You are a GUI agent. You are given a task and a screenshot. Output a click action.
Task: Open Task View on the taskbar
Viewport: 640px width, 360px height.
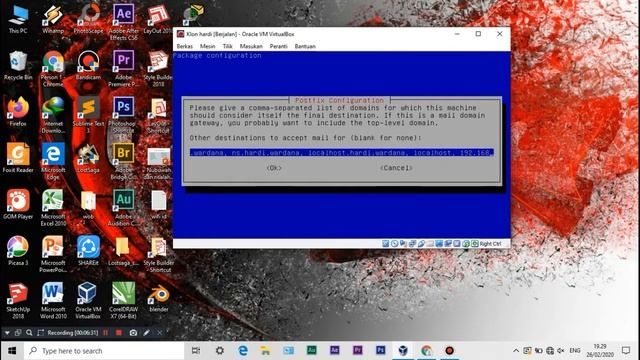(x=196, y=351)
